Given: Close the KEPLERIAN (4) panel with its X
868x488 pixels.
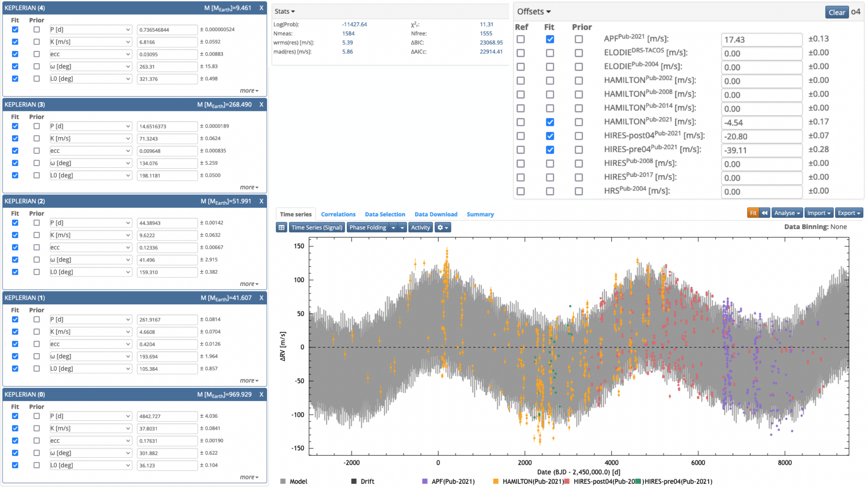Looking at the screenshot, I should point(261,8).
